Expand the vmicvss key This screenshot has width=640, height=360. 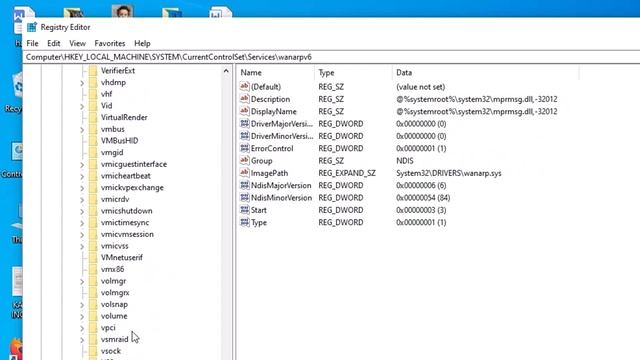coord(82,247)
